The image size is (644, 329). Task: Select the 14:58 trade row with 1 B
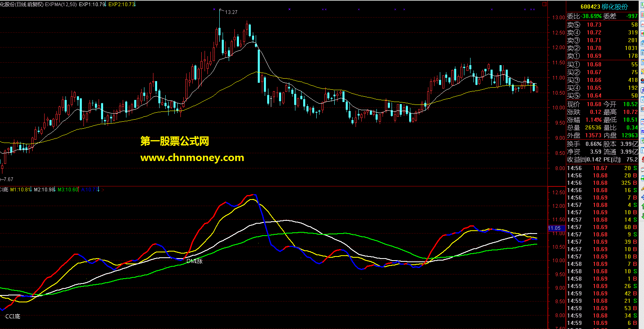[x=602, y=279]
